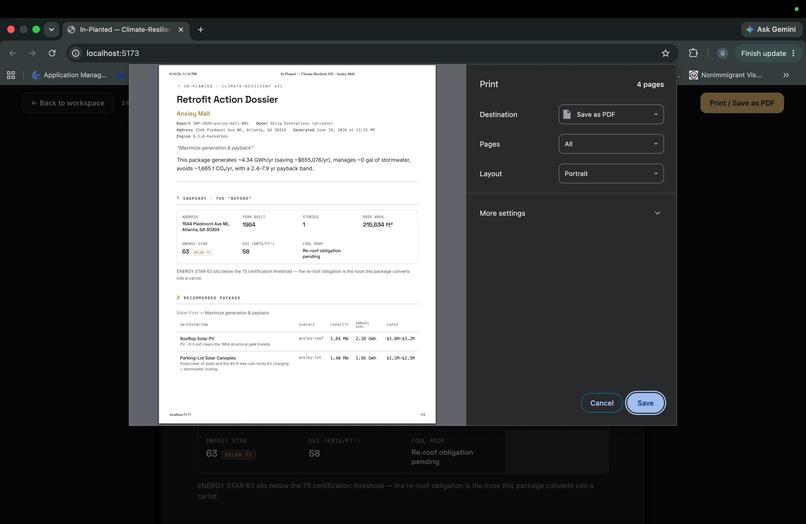Screen dimensions: 806x524
Task: Click Back to workspace button
Action: 68,103
